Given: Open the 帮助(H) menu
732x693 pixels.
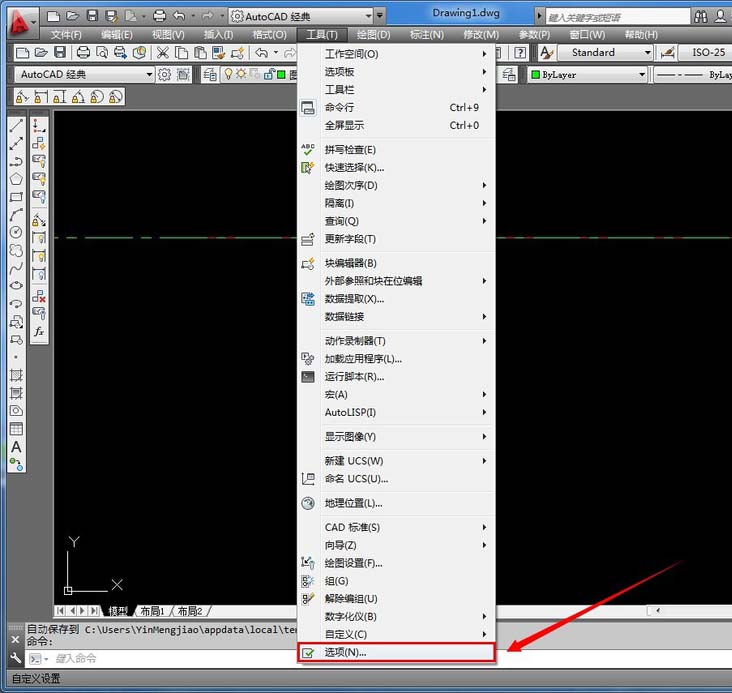Looking at the screenshot, I should tap(641, 35).
